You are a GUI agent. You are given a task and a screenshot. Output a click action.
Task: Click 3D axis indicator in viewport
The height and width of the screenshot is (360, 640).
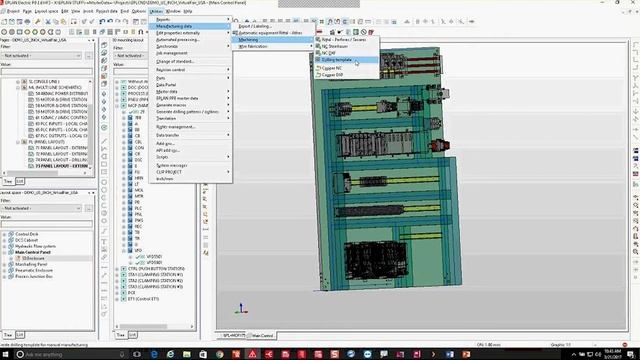pyautogui.click(x=241, y=309)
